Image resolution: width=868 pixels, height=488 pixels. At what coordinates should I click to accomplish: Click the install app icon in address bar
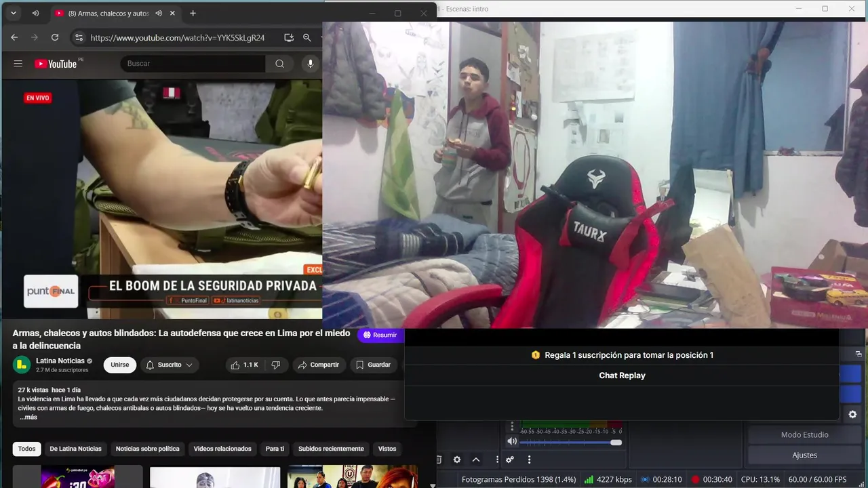coord(289,38)
